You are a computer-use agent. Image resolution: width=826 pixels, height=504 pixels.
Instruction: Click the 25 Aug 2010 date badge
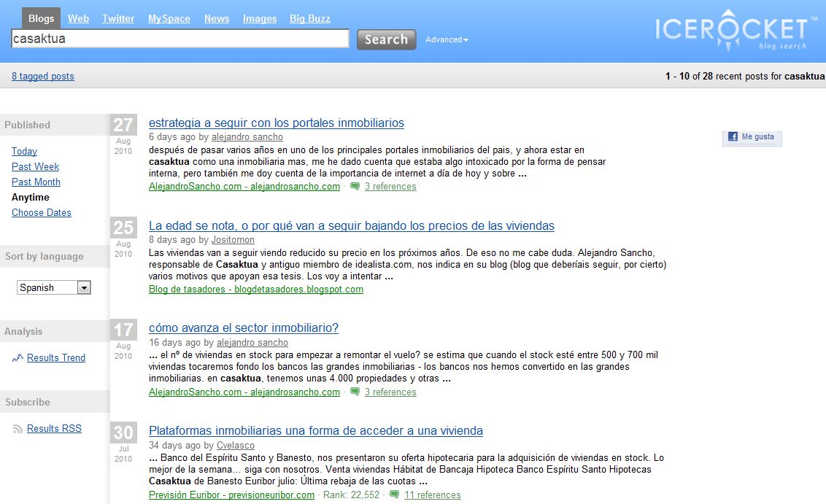pos(123,238)
